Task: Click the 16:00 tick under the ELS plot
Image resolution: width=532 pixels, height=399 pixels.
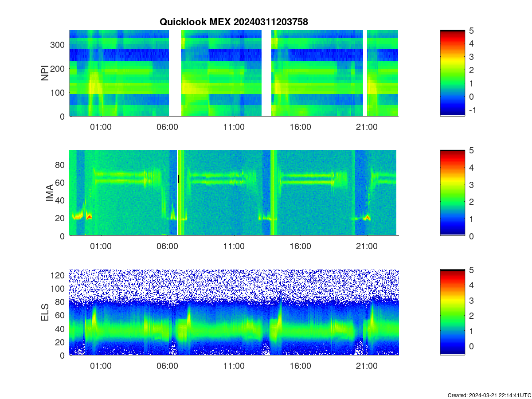Action: tap(300, 366)
